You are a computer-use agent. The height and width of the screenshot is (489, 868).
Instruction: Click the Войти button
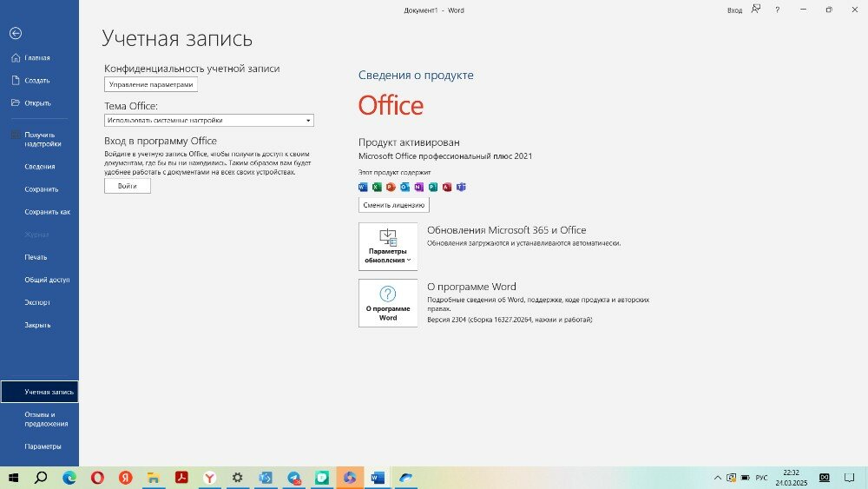tap(128, 186)
